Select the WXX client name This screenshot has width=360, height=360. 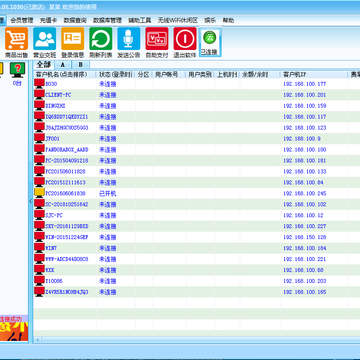coord(51,270)
